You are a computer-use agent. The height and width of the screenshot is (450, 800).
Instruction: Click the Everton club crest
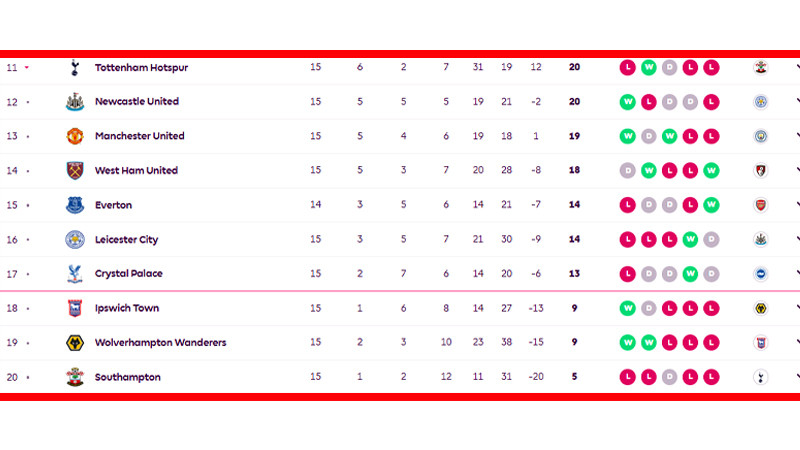click(x=75, y=205)
